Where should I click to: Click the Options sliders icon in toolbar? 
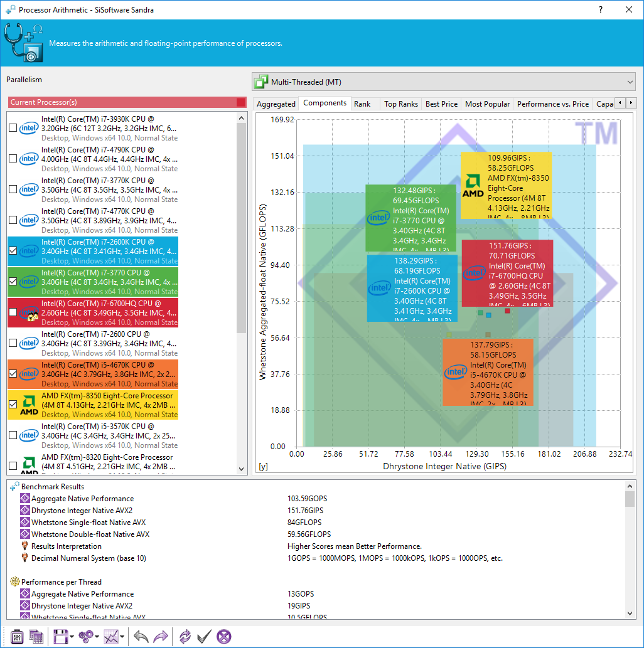point(17,637)
